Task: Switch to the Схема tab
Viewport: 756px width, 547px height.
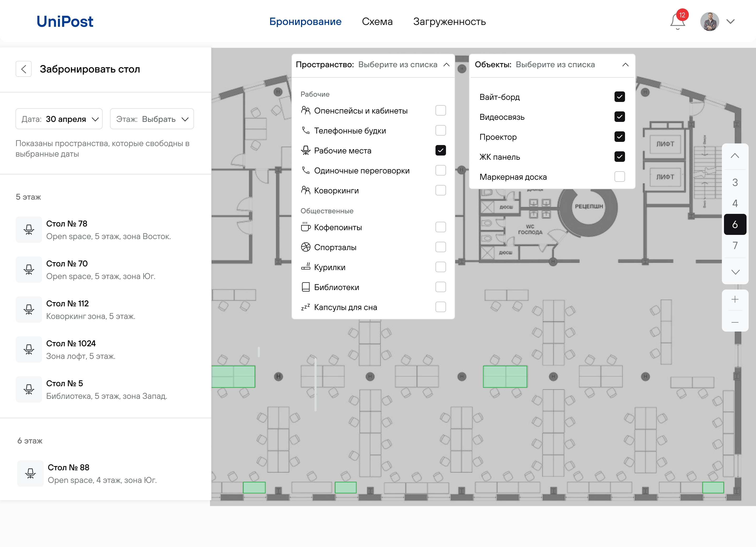Action: [377, 22]
